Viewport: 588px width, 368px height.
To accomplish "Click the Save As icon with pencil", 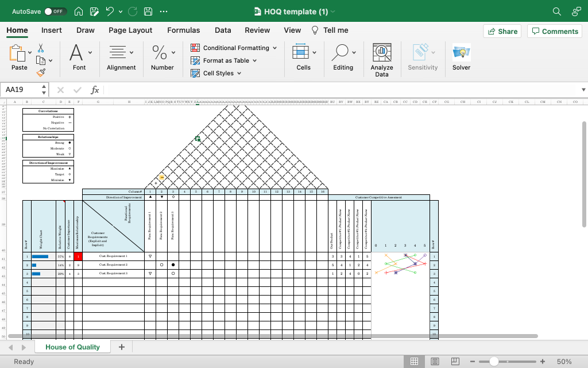I will 95,11.
